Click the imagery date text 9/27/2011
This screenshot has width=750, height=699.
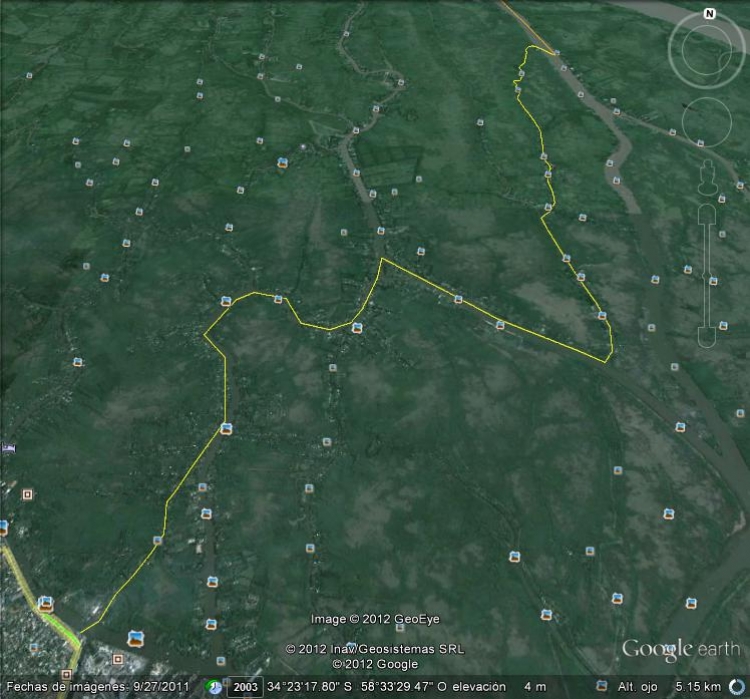pos(162,687)
